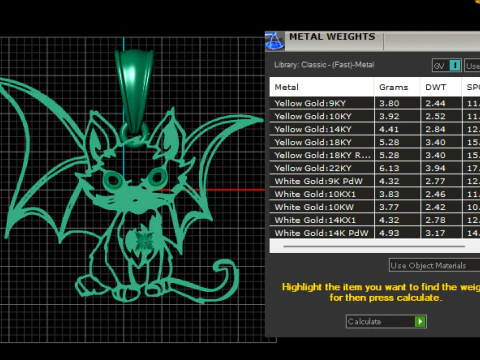Image resolution: width=480 pixels, height=360 pixels.
Task: Click grams value 4.93
Action: [x=389, y=233]
